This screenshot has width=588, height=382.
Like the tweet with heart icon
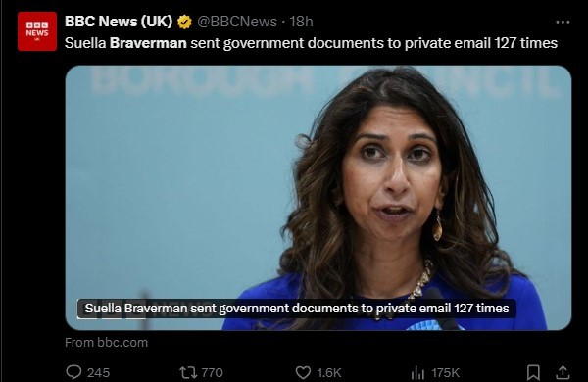pyautogui.click(x=303, y=372)
